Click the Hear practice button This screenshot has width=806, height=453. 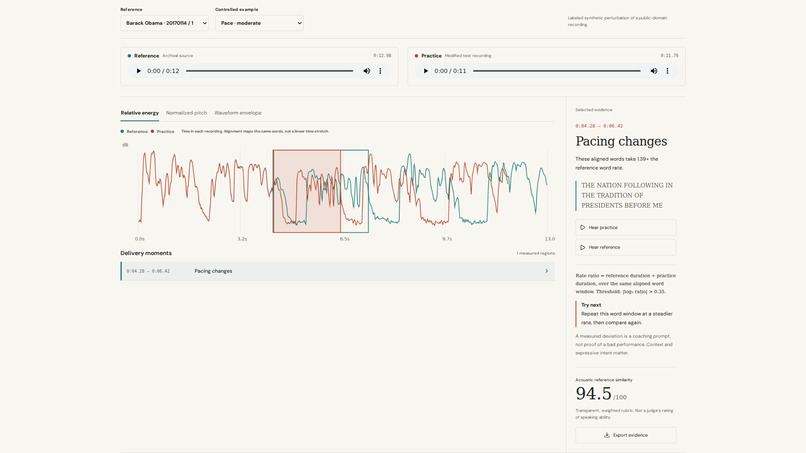click(626, 227)
